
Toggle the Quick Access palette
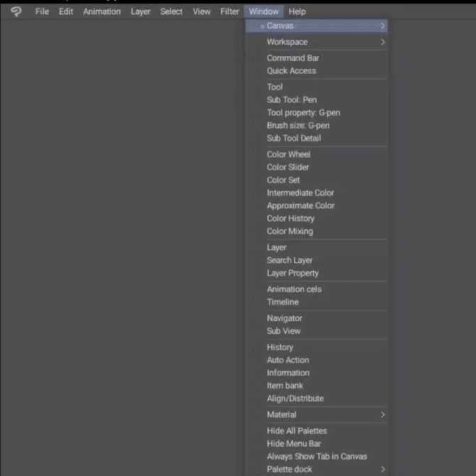(291, 71)
